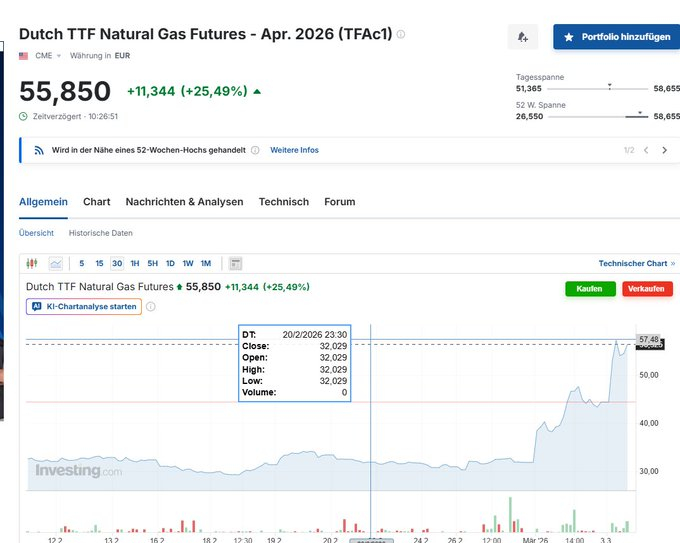
Task: Switch to the Technisch tab
Action: point(283,202)
